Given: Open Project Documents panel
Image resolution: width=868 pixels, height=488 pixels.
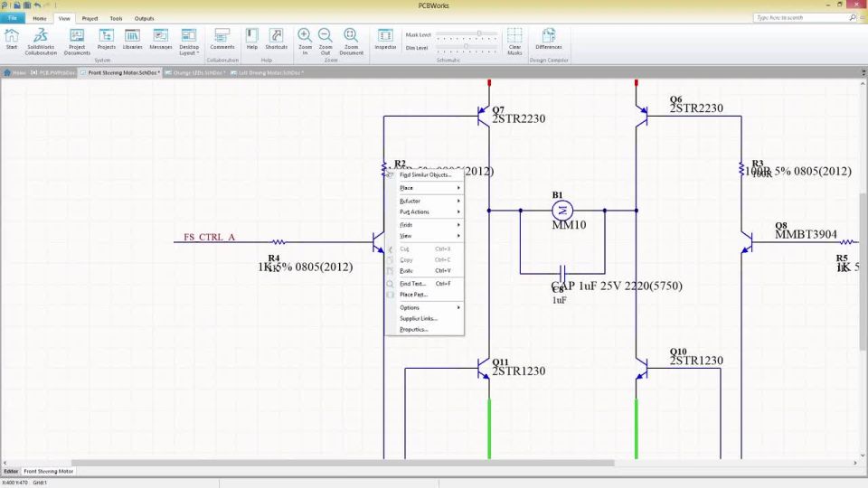Looking at the screenshot, I should tap(77, 42).
